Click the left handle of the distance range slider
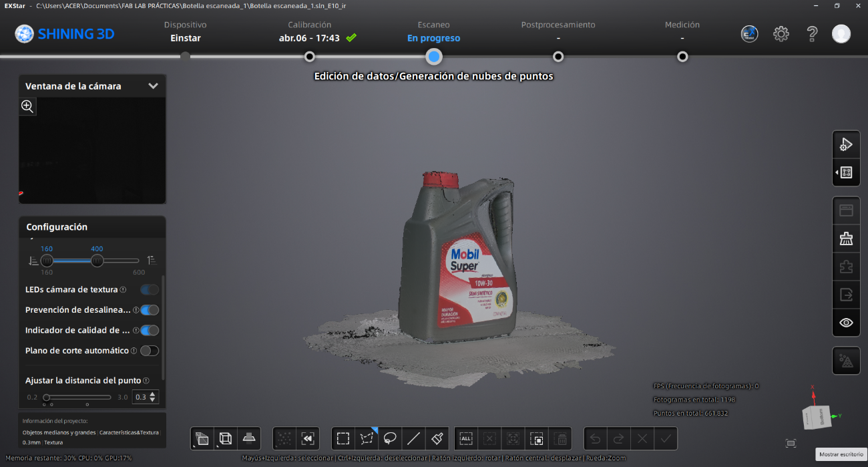 [47, 261]
